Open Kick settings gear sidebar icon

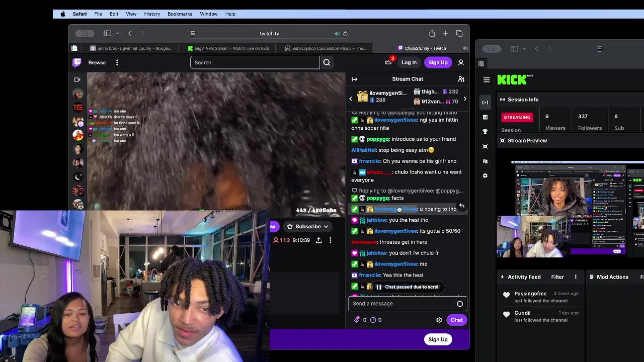point(485,175)
